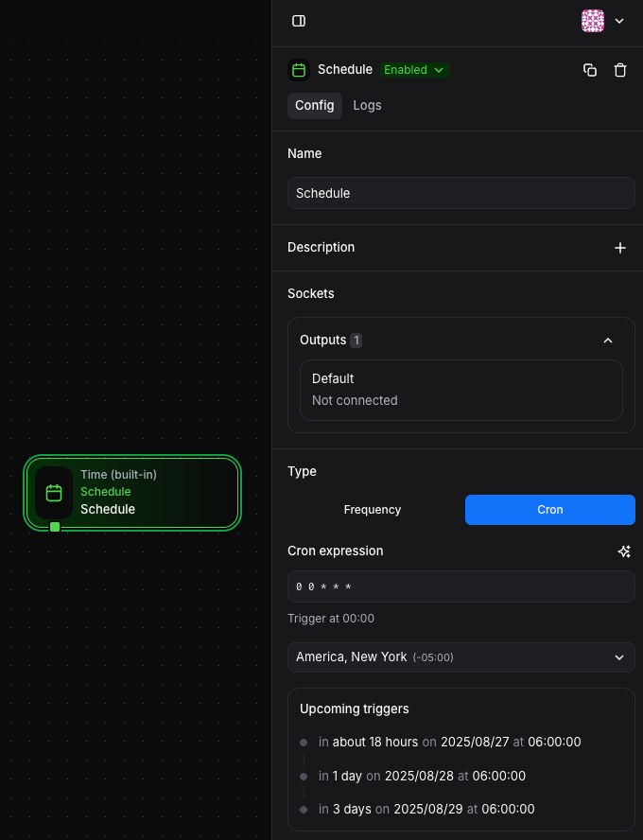Viewport: 643px width, 840px height.
Task: Add a description with the plus icon
Action: click(620, 248)
